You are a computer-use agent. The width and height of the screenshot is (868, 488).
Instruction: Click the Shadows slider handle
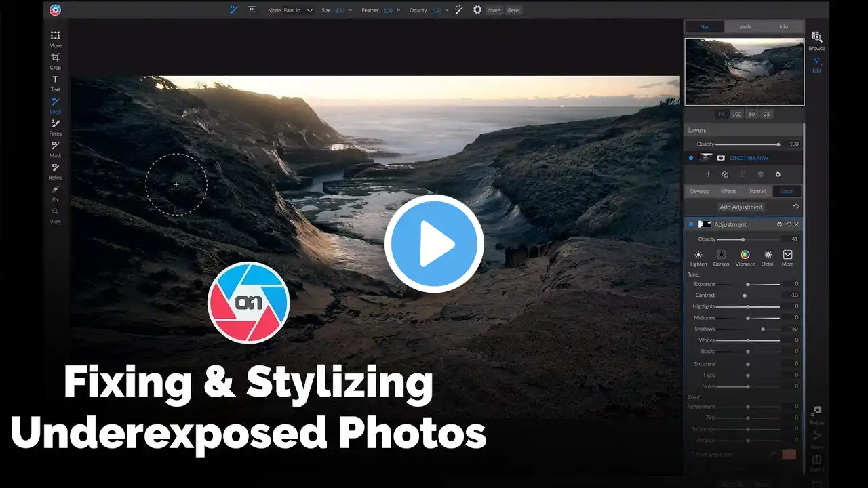[x=763, y=329]
